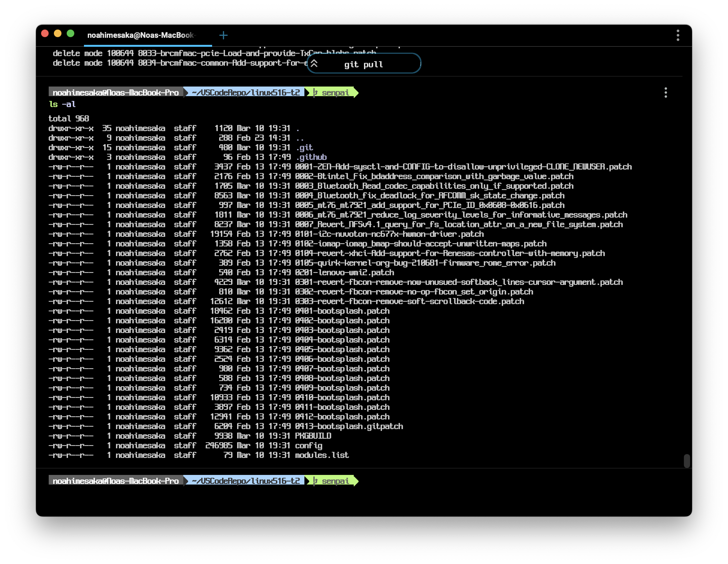Click the 0105-quirk-kernel-org patch file name
This screenshot has height=564, width=728.
(x=425, y=263)
